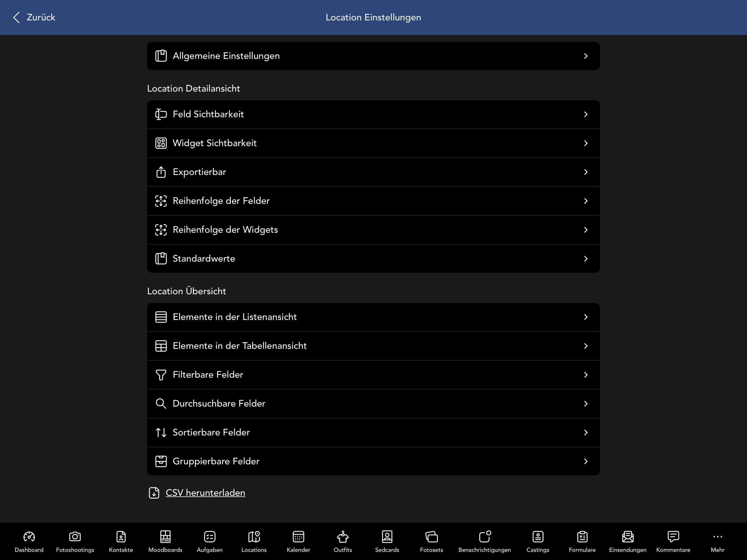The image size is (747, 560).
Task: Open the Kontakte icon
Action: coord(121,536)
